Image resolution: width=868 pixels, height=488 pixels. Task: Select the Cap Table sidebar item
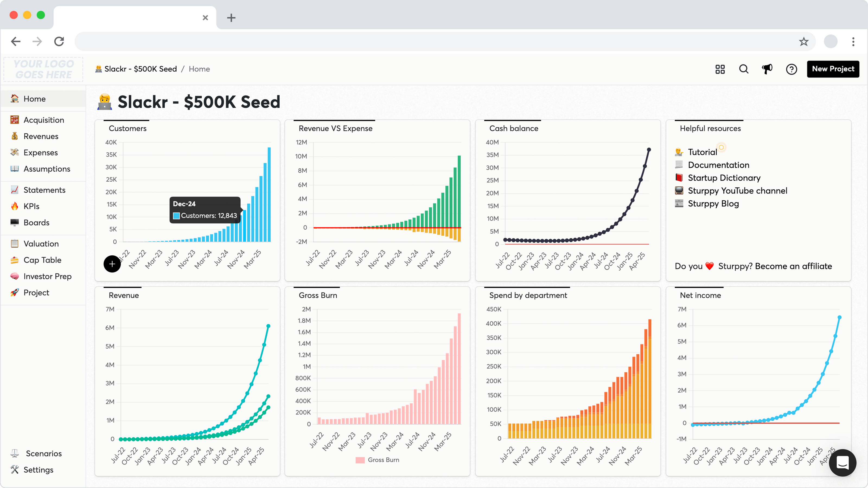pos(42,260)
